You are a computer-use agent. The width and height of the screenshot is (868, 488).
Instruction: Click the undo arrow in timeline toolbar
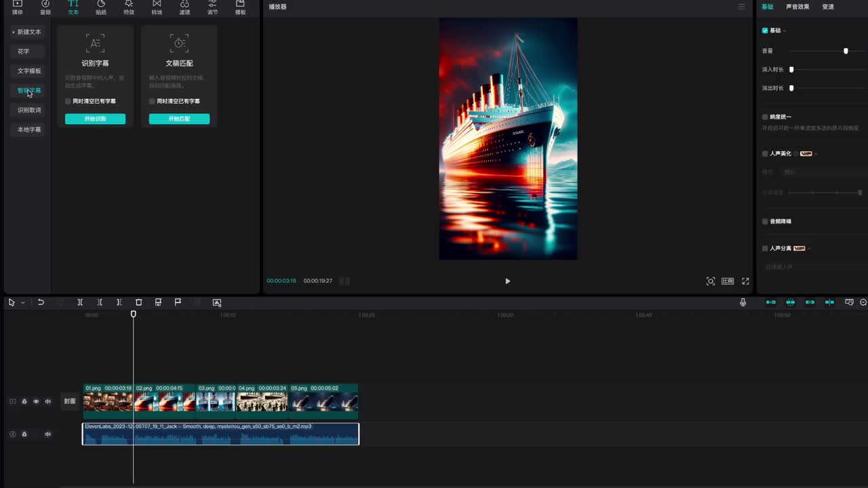pyautogui.click(x=41, y=302)
